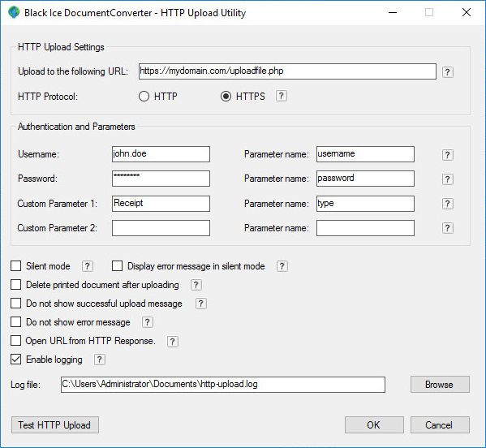
Task: Enable Do not show error message checkbox
Action: tap(15, 322)
